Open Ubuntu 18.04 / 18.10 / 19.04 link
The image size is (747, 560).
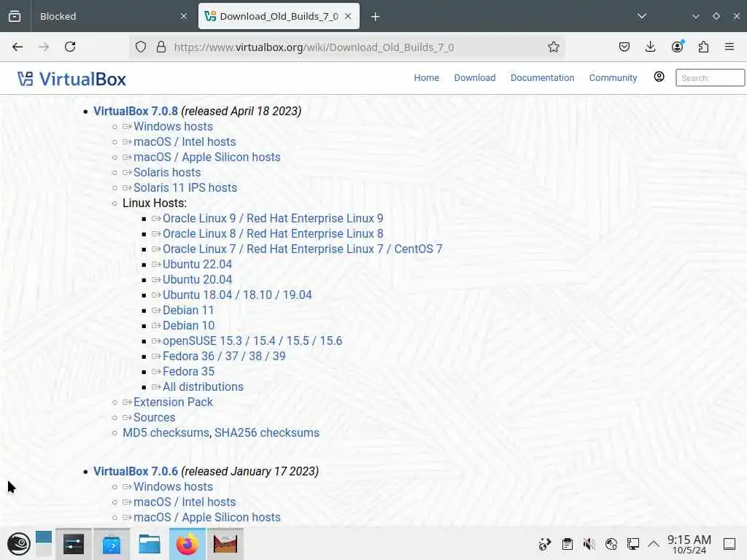coord(237,295)
